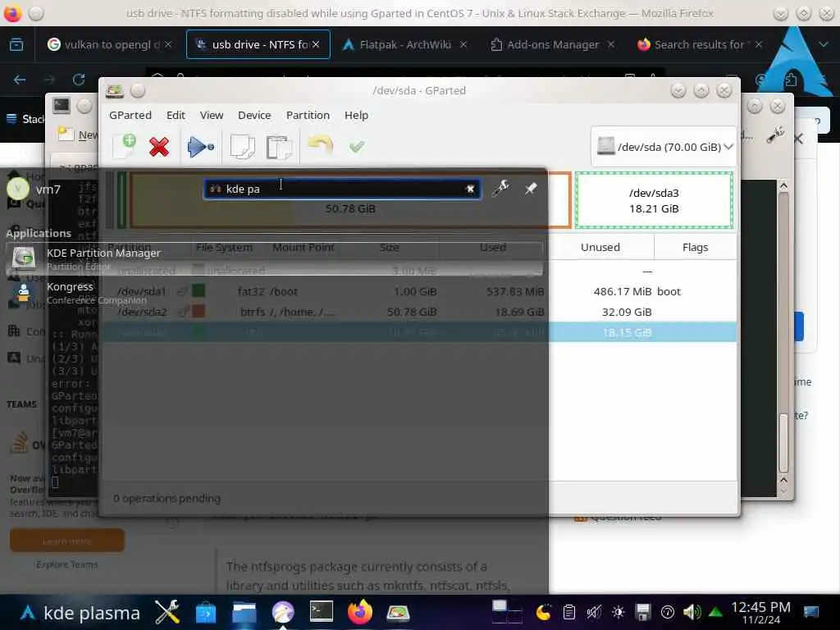Open the bird-icon app on taskbar
840x630 pixels.
tap(283, 612)
